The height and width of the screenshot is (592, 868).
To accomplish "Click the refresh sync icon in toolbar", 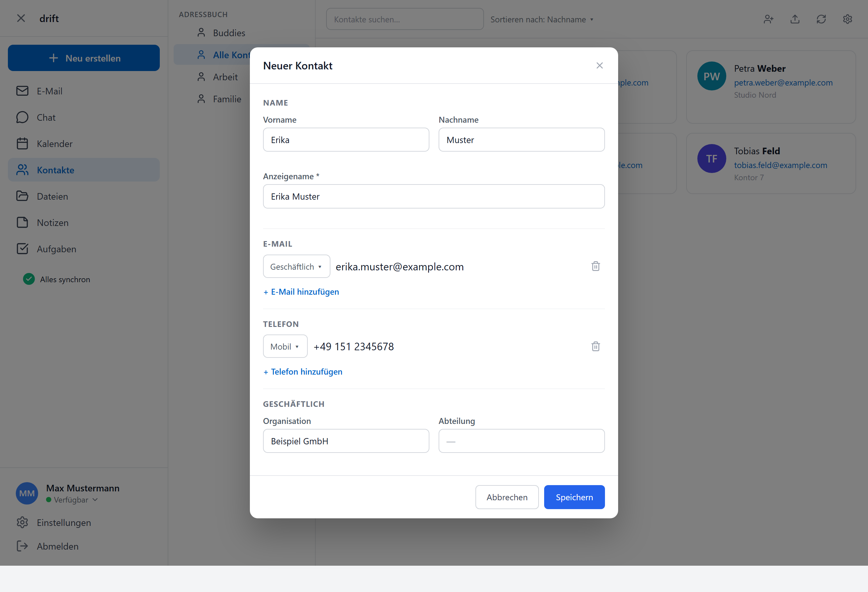I will pyautogui.click(x=821, y=19).
